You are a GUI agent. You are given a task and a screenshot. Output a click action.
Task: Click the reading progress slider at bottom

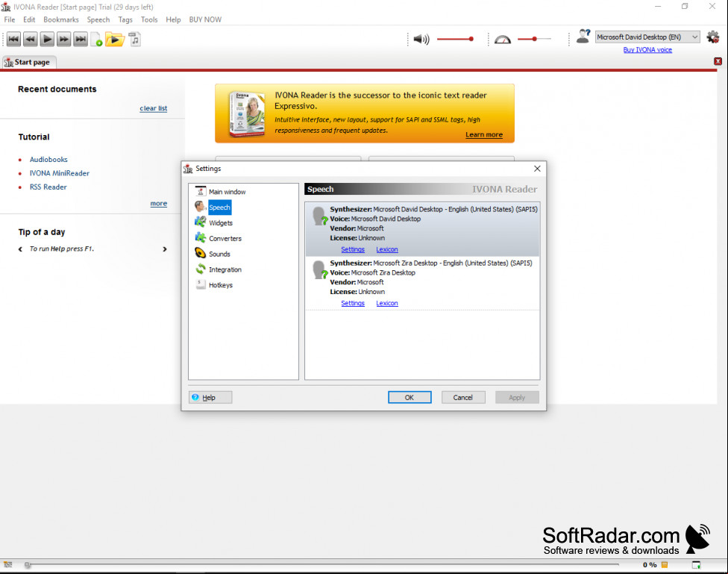[x=322, y=565]
